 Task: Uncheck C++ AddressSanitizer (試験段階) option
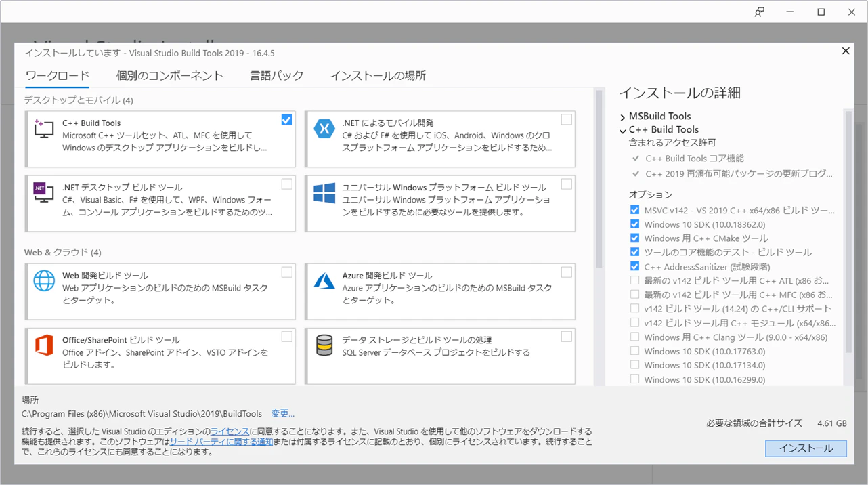(634, 266)
